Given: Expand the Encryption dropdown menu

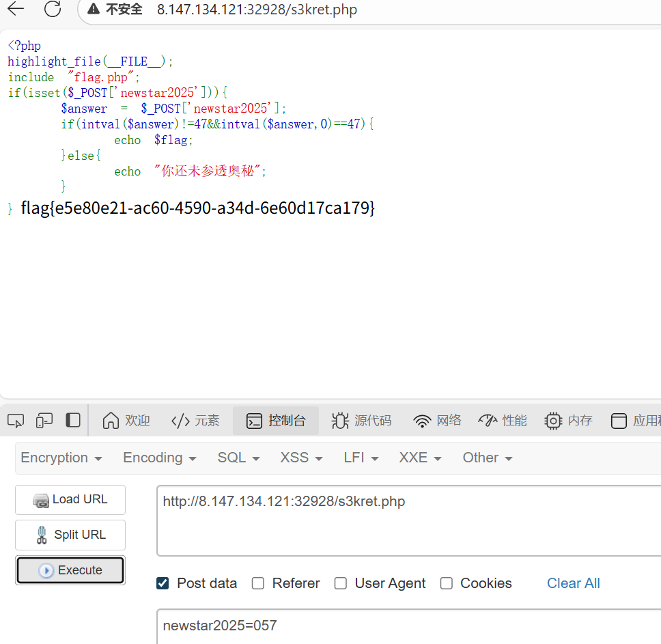Looking at the screenshot, I should pos(61,458).
